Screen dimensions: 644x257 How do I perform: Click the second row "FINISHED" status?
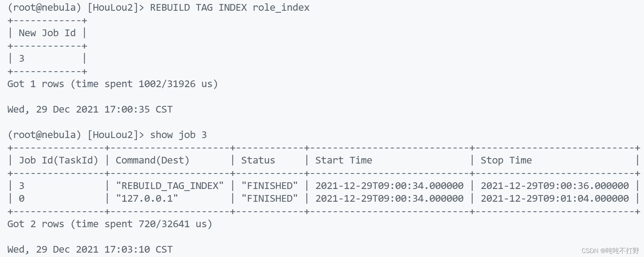click(x=270, y=198)
